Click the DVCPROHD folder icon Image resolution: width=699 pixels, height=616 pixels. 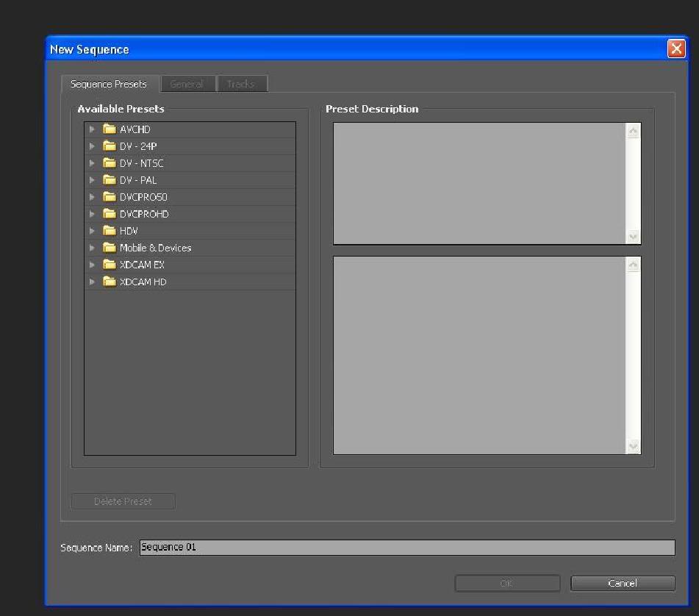[109, 213]
